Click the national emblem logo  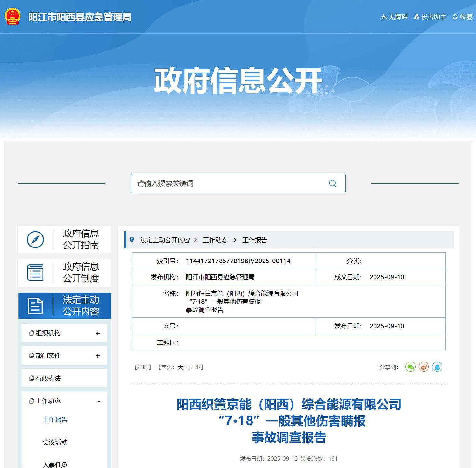12,17
